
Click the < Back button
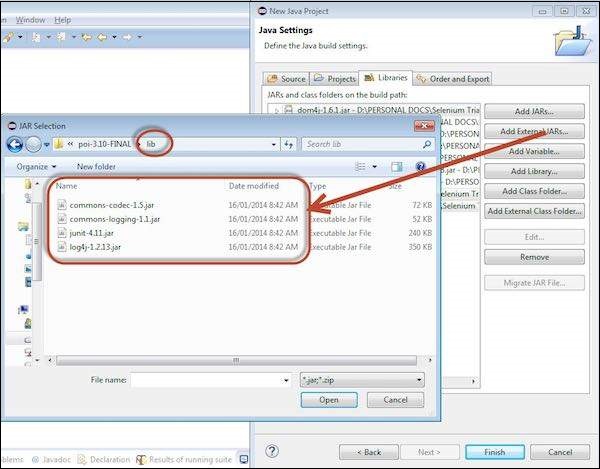pyautogui.click(x=369, y=452)
